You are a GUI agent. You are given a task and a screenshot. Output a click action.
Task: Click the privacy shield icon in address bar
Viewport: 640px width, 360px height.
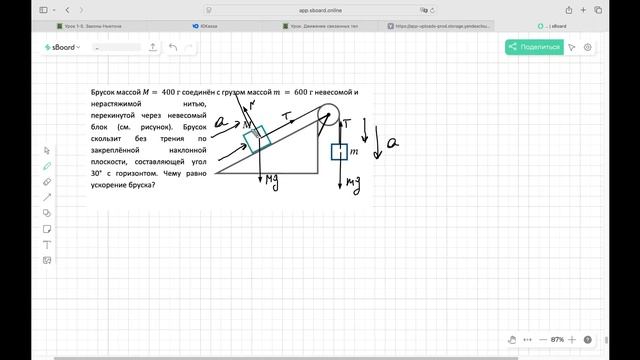209,10
